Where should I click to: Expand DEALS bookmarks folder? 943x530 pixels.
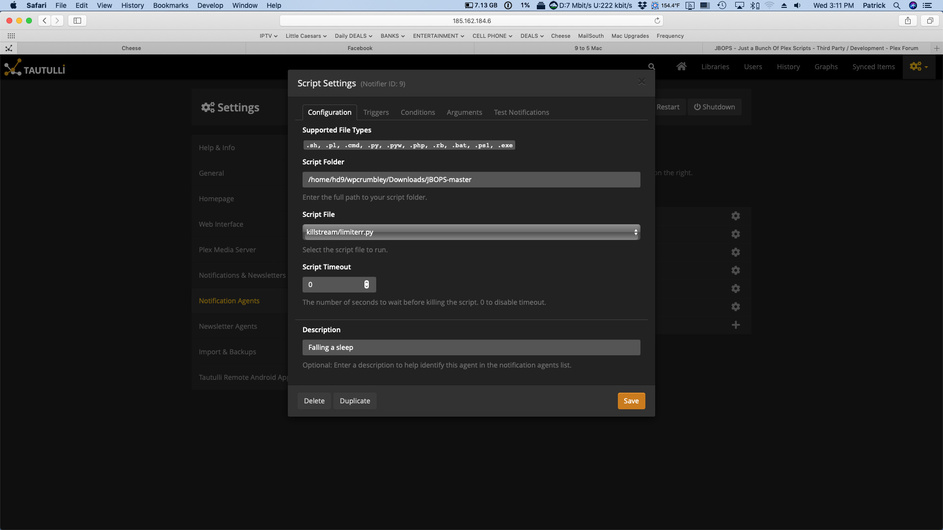click(532, 36)
